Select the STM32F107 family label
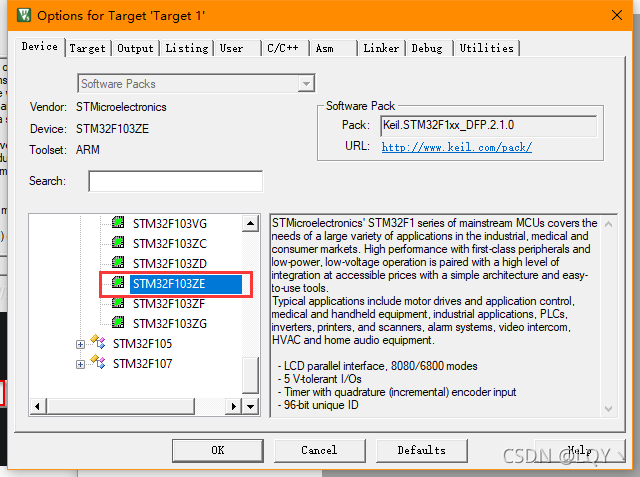640x477 pixels. pos(142,364)
